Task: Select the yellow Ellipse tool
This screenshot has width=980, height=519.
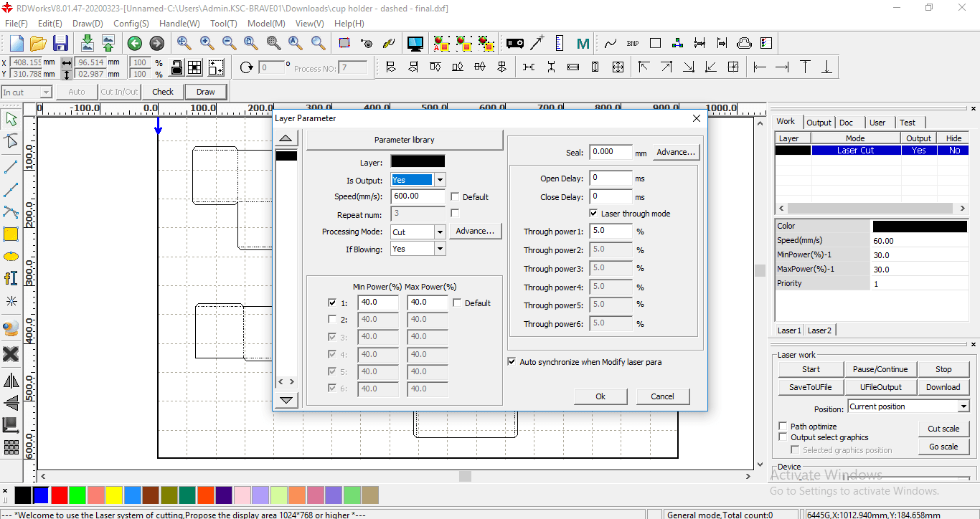Action: tap(11, 256)
